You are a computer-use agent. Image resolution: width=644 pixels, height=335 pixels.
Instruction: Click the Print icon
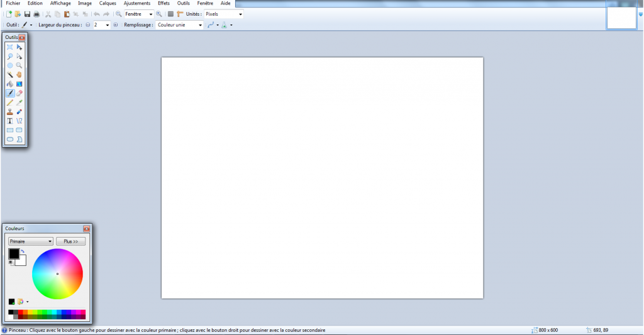[36, 14]
